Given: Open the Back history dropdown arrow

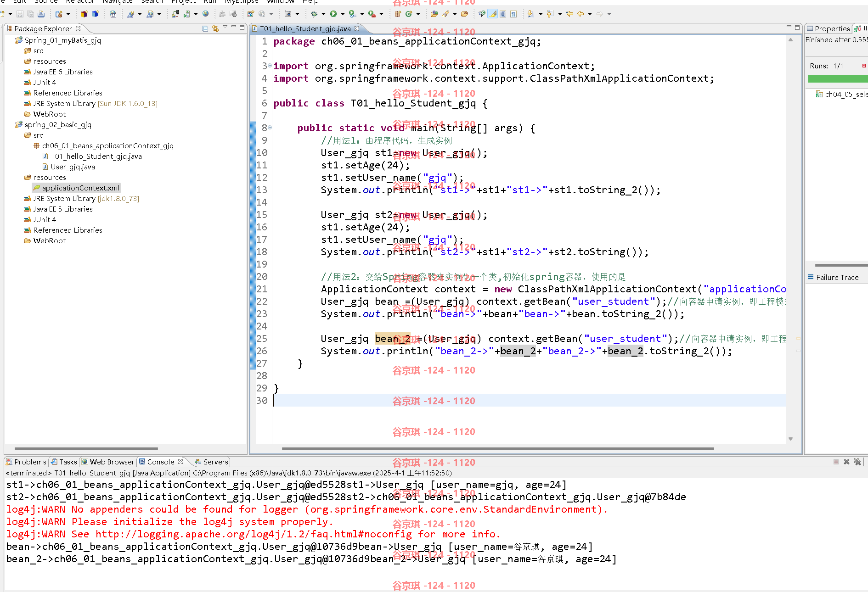Looking at the screenshot, I should [x=590, y=14].
